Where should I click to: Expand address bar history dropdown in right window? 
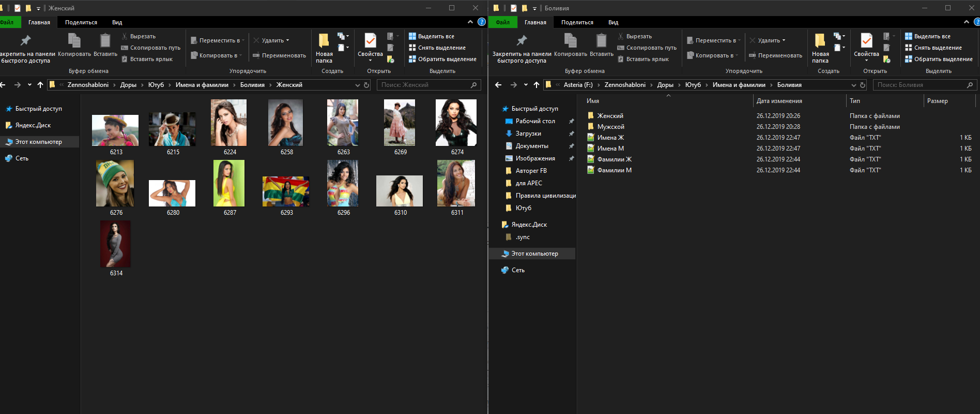(853, 85)
